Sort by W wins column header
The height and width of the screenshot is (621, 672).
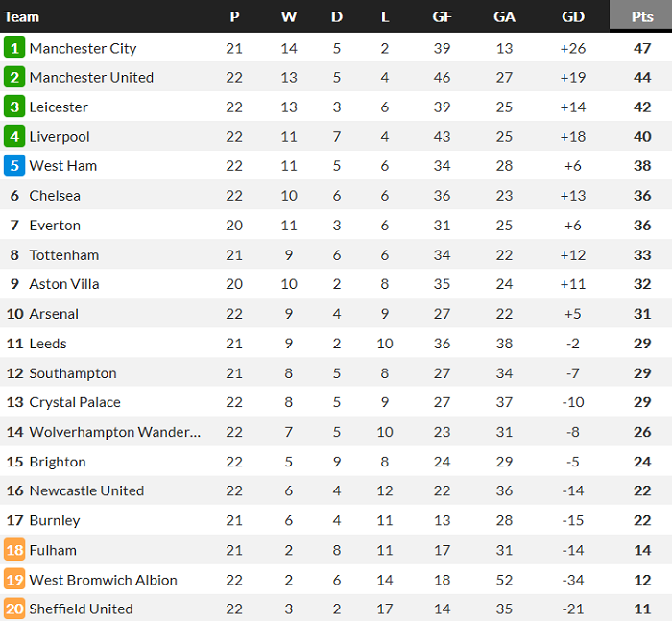pos(289,16)
